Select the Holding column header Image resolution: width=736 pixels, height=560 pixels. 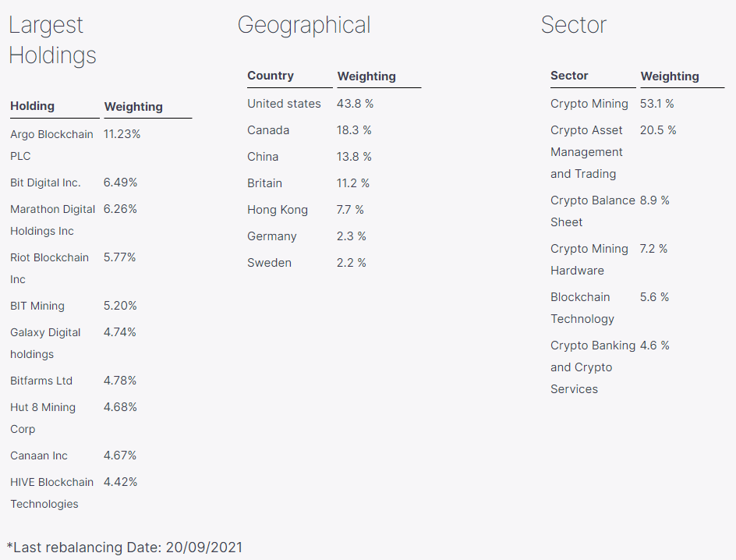33,106
